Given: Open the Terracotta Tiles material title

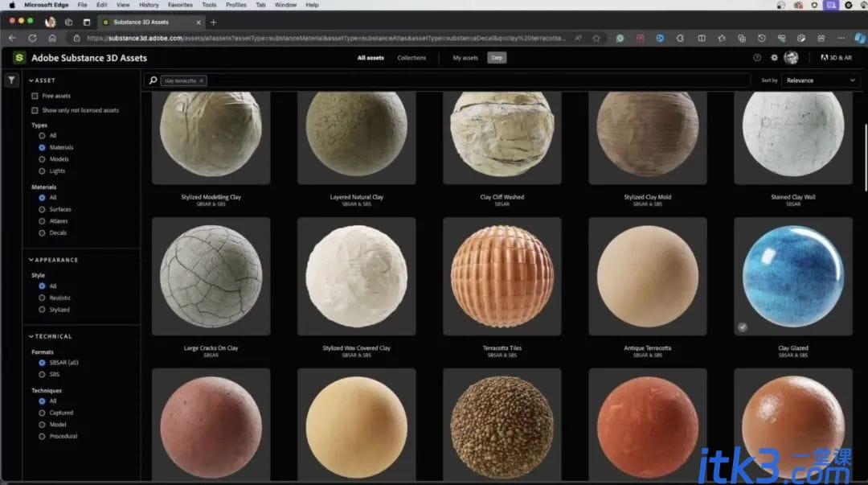Looking at the screenshot, I should point(502,348).
